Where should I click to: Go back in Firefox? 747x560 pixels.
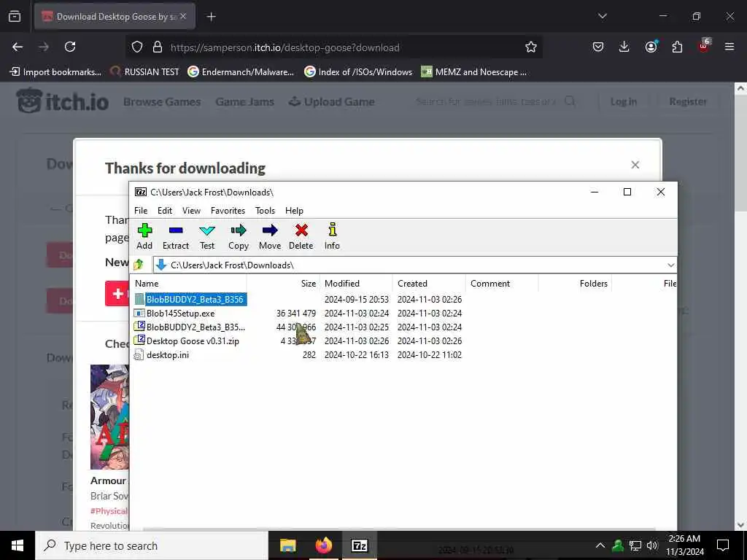click(18, 47)
